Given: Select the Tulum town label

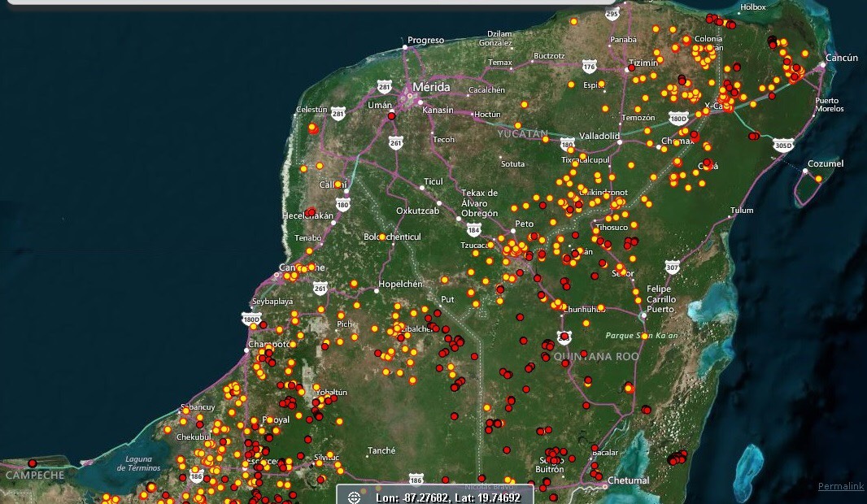Looking at the screenshot, I should click(x=742, y=211).
